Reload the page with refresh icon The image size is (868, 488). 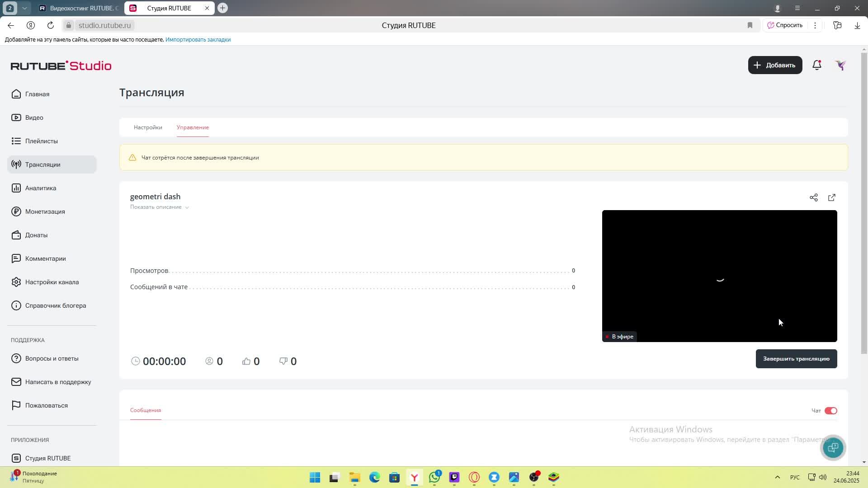coord(51,25)
